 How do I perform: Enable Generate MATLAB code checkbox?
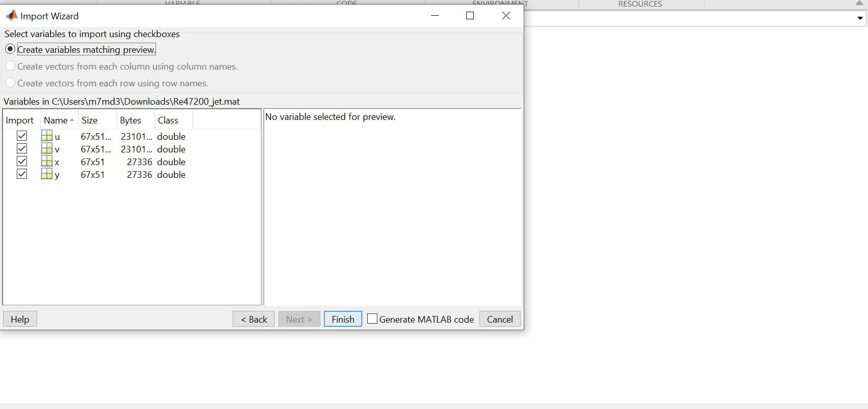372,319
